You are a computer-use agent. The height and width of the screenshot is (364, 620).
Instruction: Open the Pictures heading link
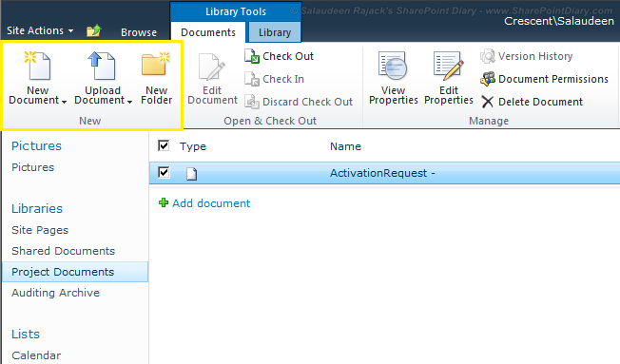click(x=36, y=145)
